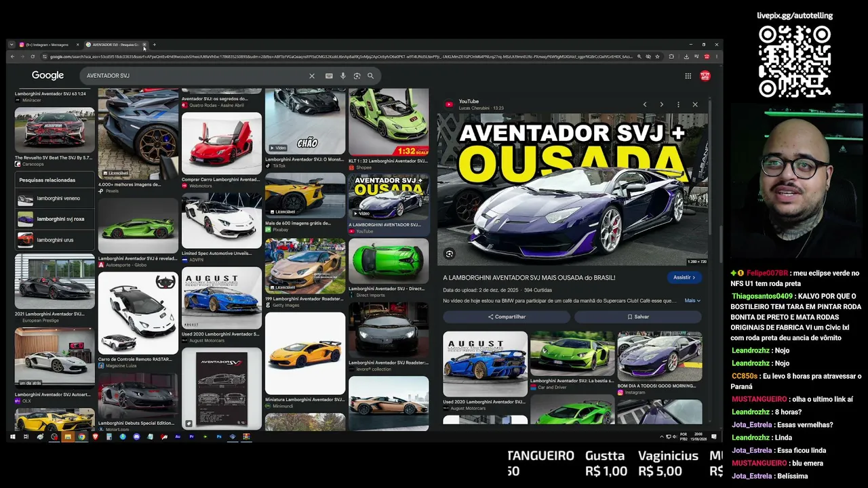This screenshot has height=488, width=868.
Task: Open the Chrome downloads icon
Action: tap(686, 57)
